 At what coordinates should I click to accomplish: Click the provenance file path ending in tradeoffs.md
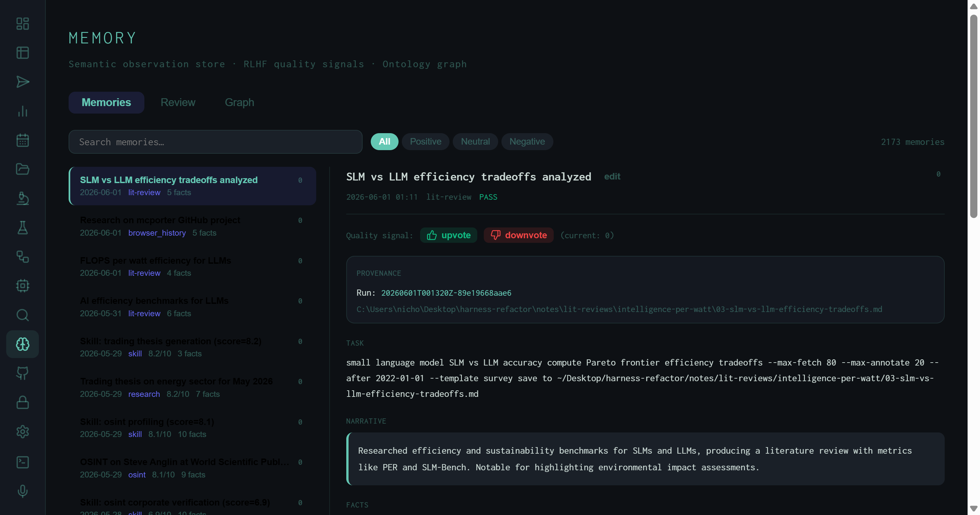point(619,309)
